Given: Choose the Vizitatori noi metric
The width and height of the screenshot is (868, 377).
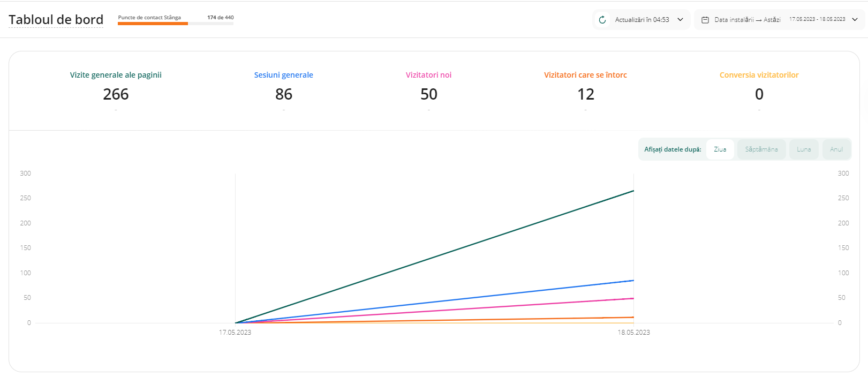Looking at the screenshot, I should tap(428, 75).
